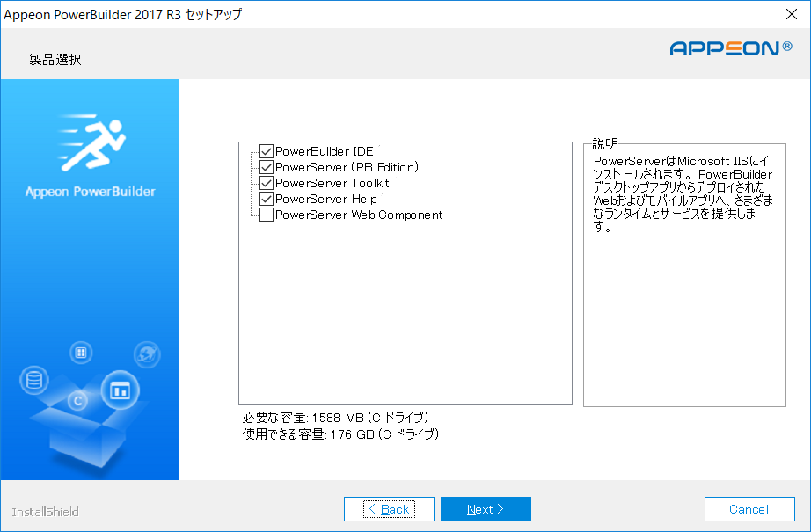The width and height of the screenshot is (811, 532).
Task: Uncheck the PowerServer Toolkit checkbox
Action: coord(267,183)
